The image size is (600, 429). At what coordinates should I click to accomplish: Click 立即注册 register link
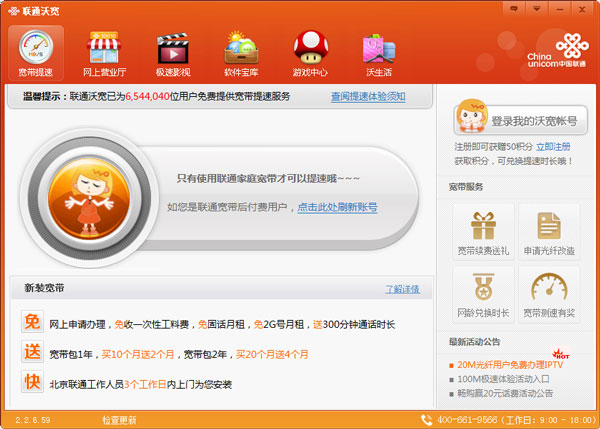(553, 147)
